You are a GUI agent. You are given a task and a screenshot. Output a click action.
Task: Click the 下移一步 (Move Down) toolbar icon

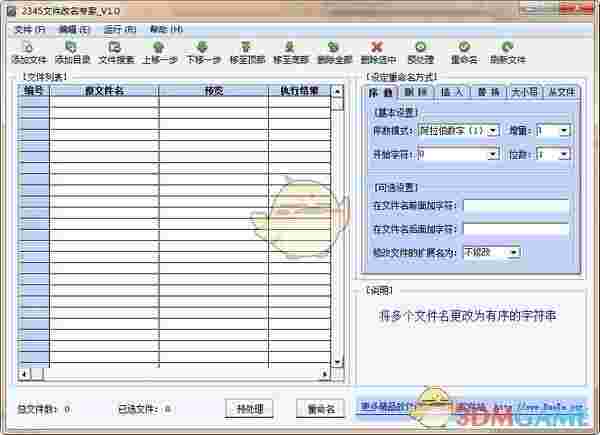[x=203, y=52]
